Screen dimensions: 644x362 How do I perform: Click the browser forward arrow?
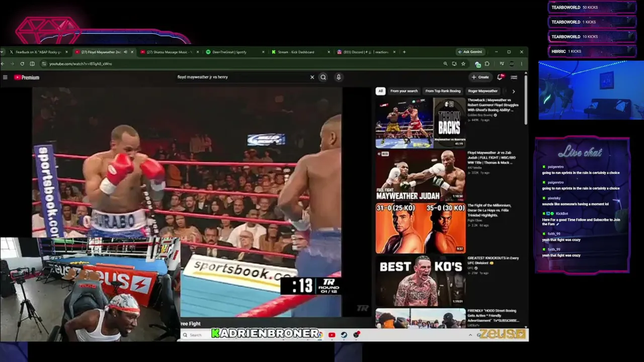(x=12, y=64)
